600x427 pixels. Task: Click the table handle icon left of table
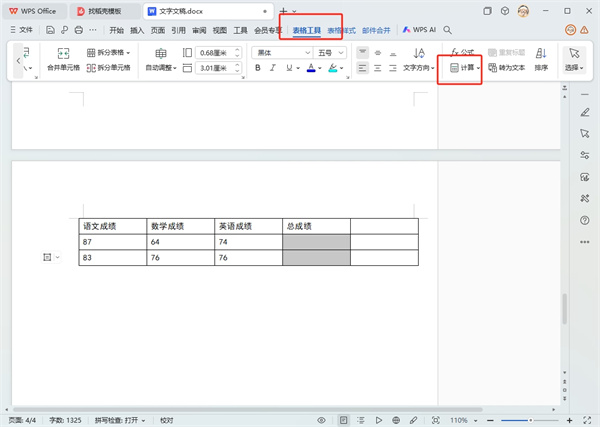pos(47,257)
